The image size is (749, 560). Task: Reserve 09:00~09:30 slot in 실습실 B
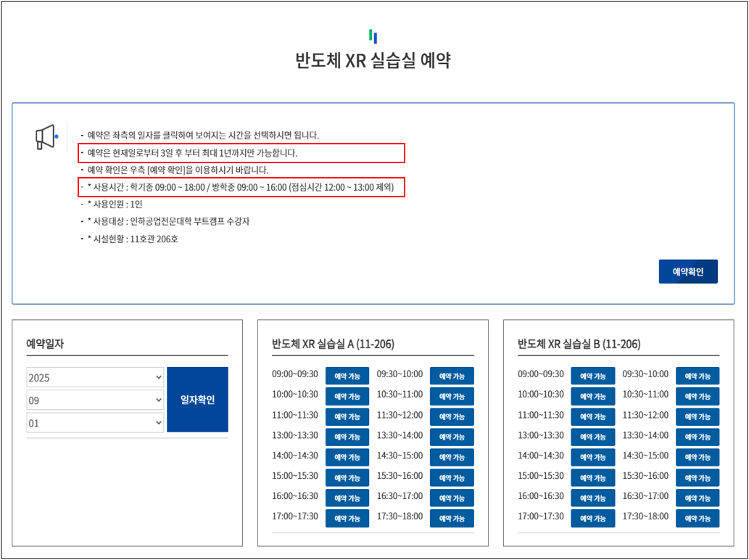(592, 376)
